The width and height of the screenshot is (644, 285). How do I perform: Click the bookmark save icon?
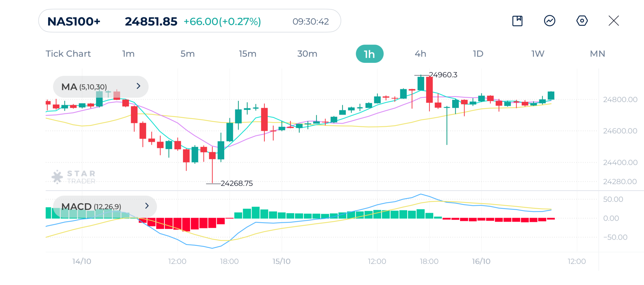click(x=517, y=21)
